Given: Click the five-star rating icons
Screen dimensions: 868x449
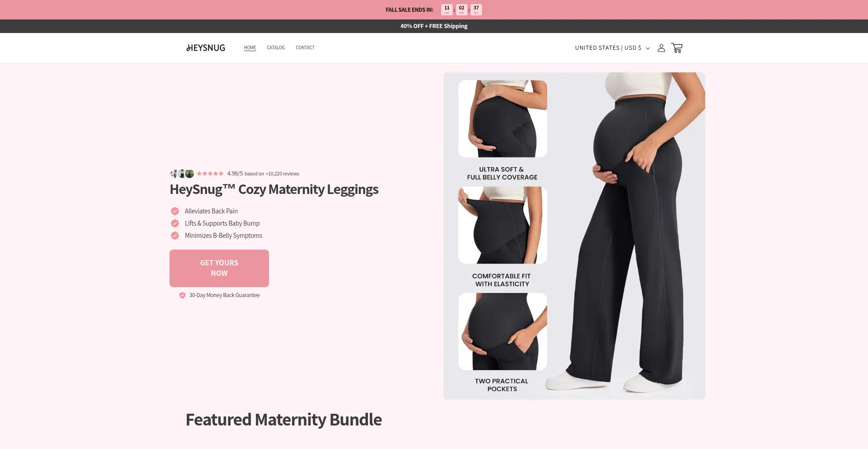Looking at the screenshot, I should point(210,174).
